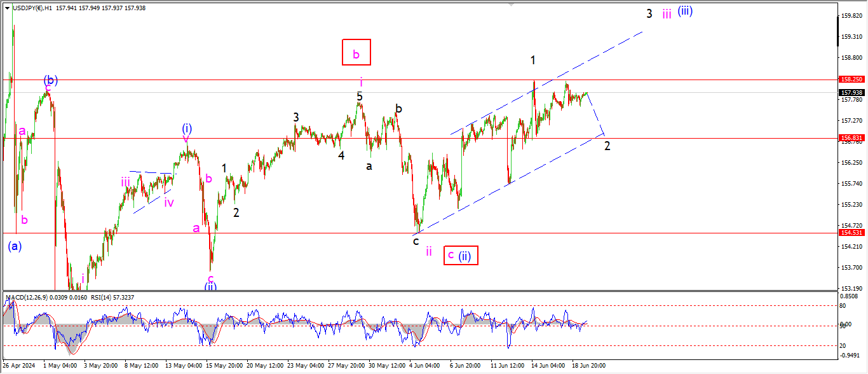868x374 pixels.
Task: Click the current price 157.938 tag
Action: 851,92
